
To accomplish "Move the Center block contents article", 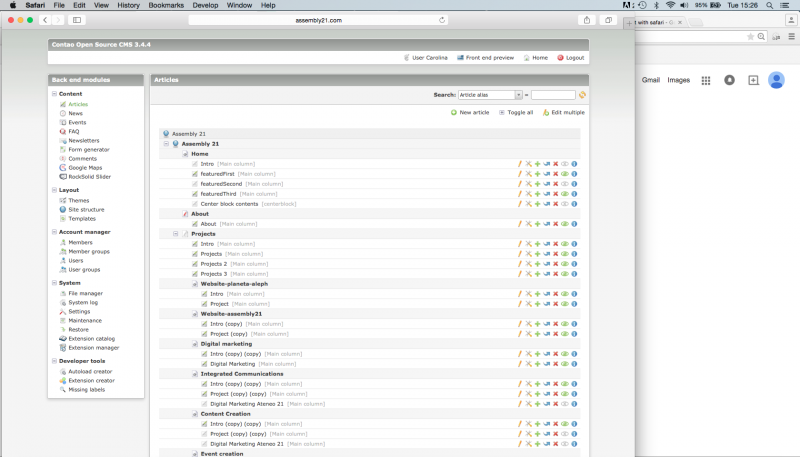I will (x=546, y=204).
